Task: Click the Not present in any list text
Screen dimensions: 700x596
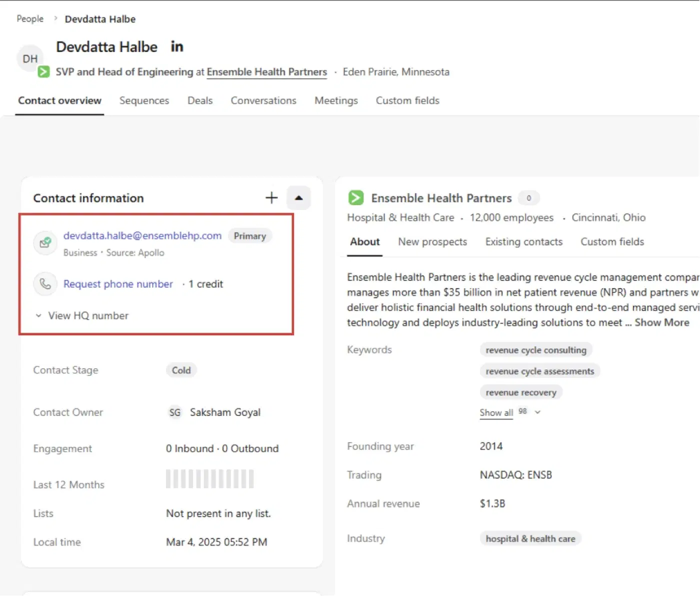Action: coord(218,513)
